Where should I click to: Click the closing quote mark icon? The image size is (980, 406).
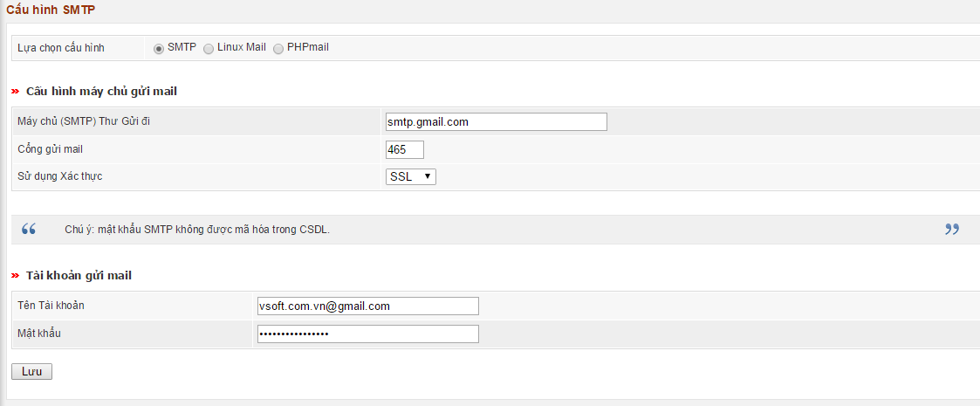(952, 230)
